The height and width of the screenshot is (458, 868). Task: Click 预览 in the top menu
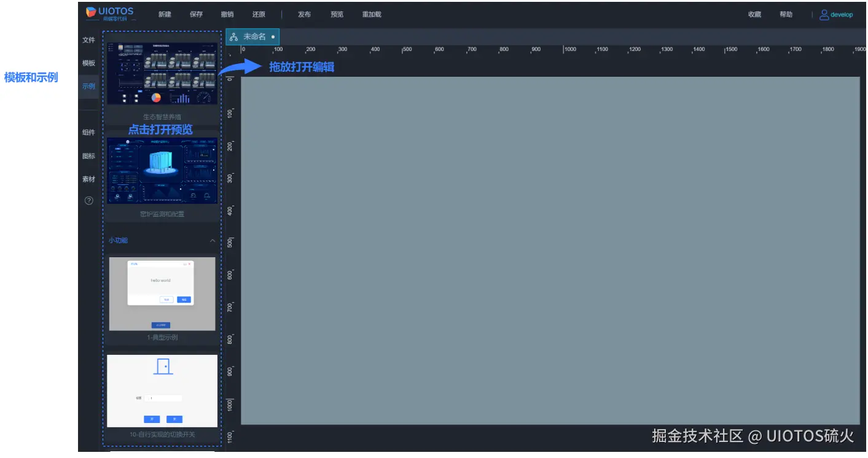tap(337, 14)
